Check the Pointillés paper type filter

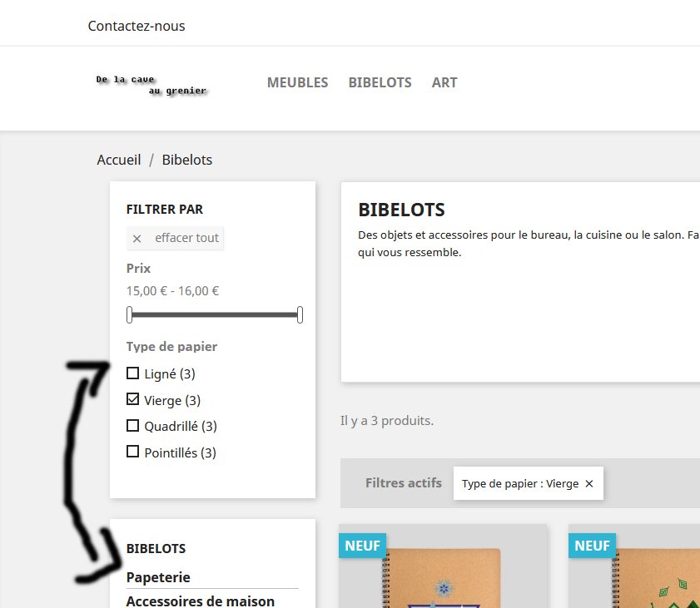[x=132, y=452]
